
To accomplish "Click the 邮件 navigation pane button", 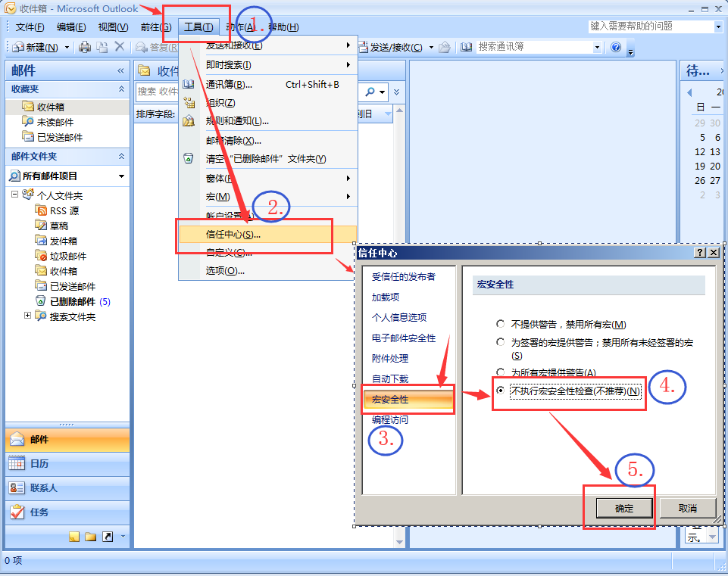I will pos(67,439).
